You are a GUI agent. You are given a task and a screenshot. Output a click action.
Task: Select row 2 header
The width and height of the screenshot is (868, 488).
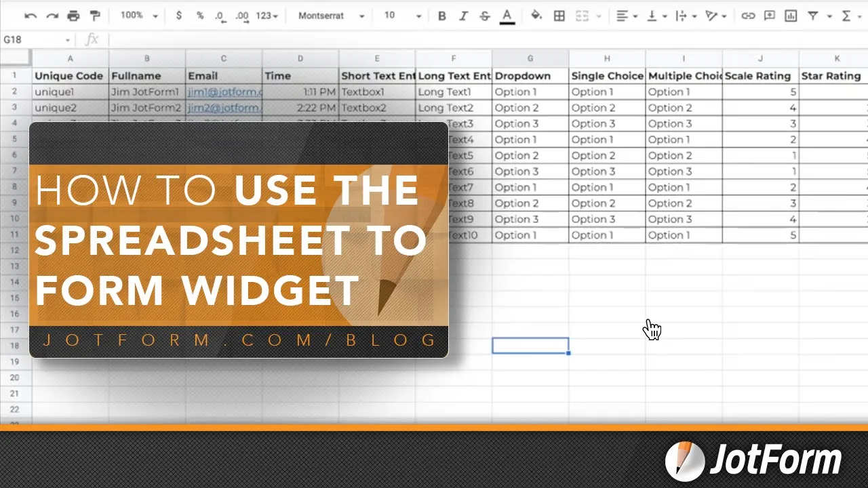16,91
